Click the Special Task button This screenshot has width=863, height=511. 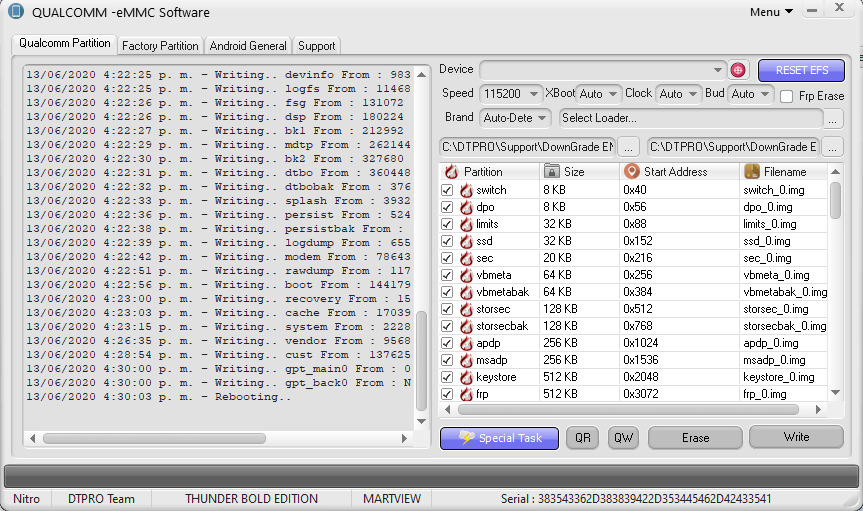pyautogui.click(x=499, y=438)
